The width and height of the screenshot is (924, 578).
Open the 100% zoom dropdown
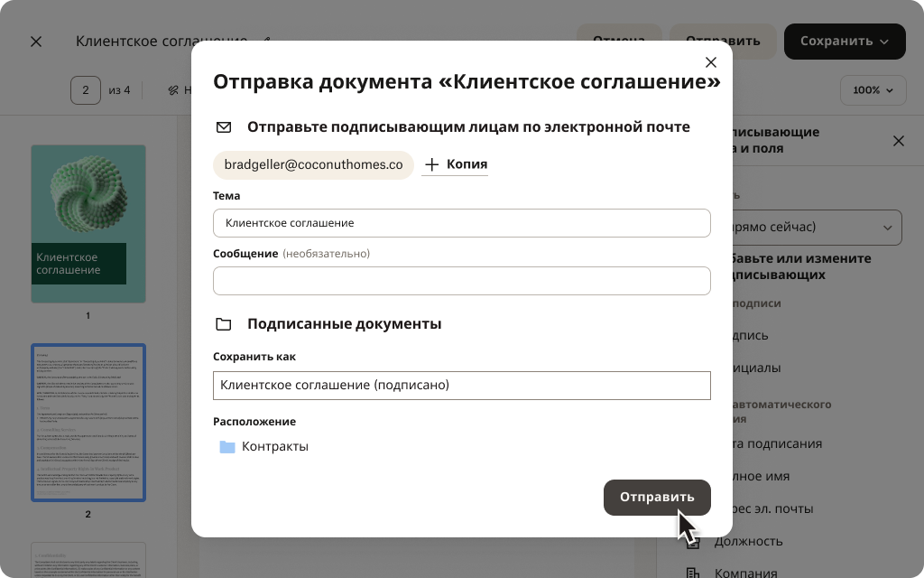pos(873,90)
